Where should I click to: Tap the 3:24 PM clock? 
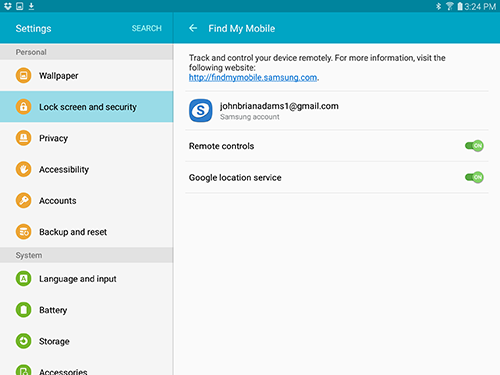point(480,6)
